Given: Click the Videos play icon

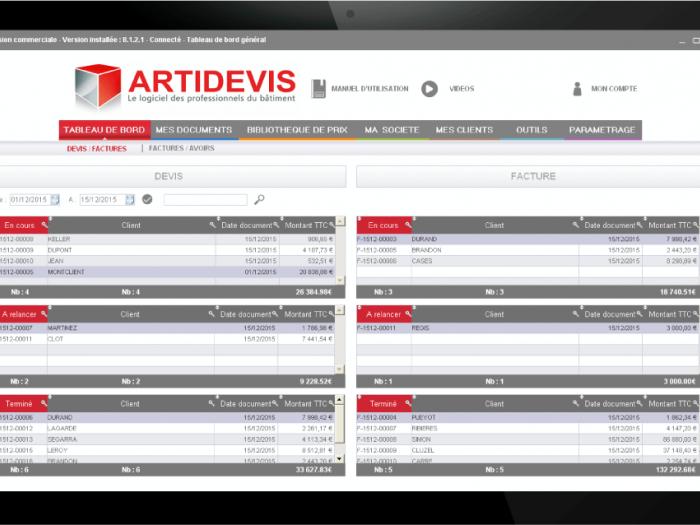Looking at the screenshot, I should (x=429, y=88).
